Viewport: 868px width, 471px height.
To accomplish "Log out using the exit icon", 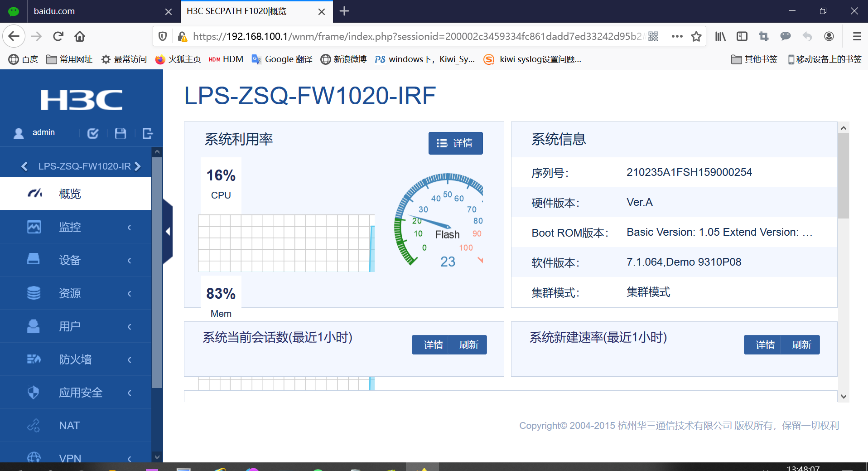I will coord(148,133).
